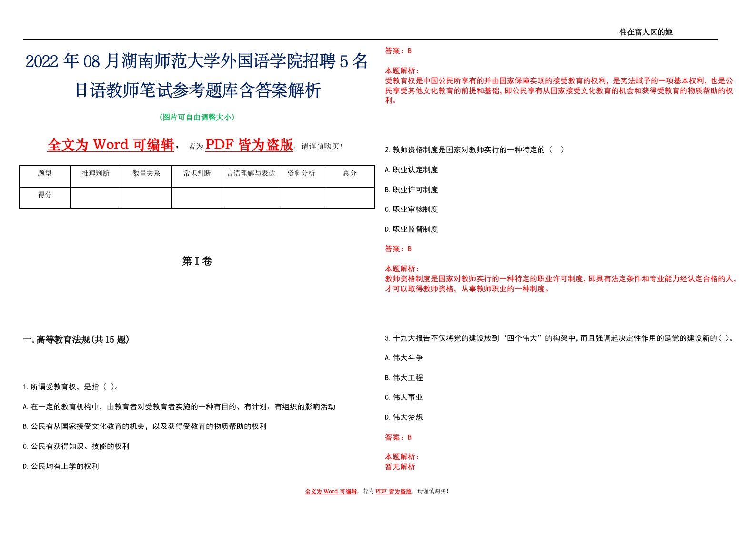Select option D 公民均有上学的权利

[x=61, y=466]
